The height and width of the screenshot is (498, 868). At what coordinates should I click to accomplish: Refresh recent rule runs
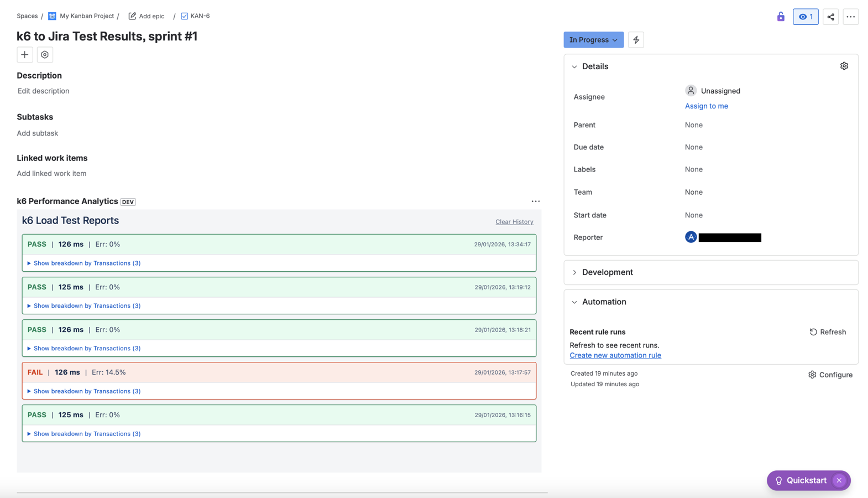[x=827, y=332]
